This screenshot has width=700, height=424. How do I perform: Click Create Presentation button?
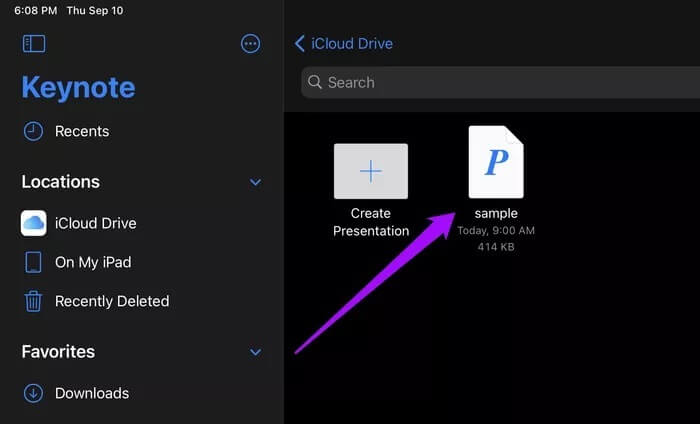pyautogui.click(x=371, y=191)
